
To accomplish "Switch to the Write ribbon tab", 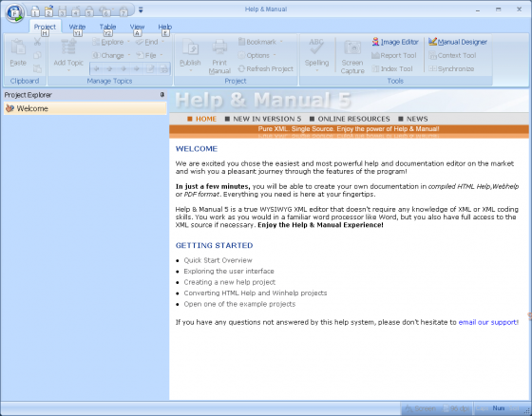I will [77, 27].
